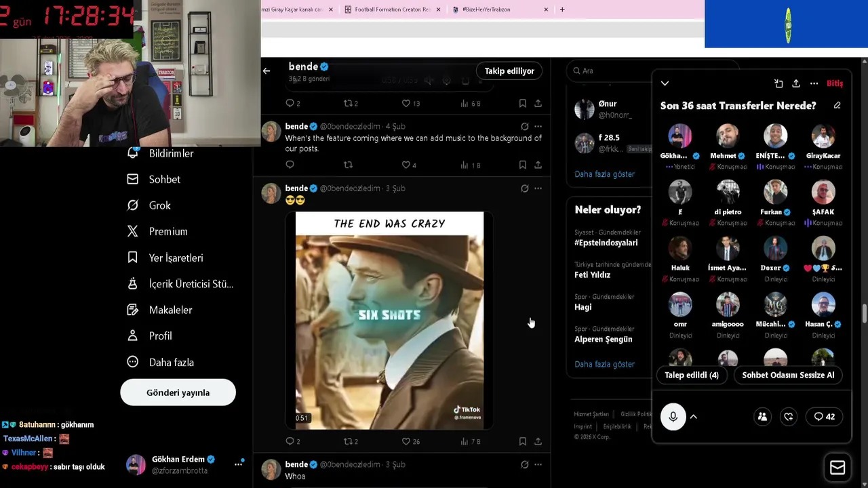Click Daha fazla göster under Neler oluyor

(604, 364)
